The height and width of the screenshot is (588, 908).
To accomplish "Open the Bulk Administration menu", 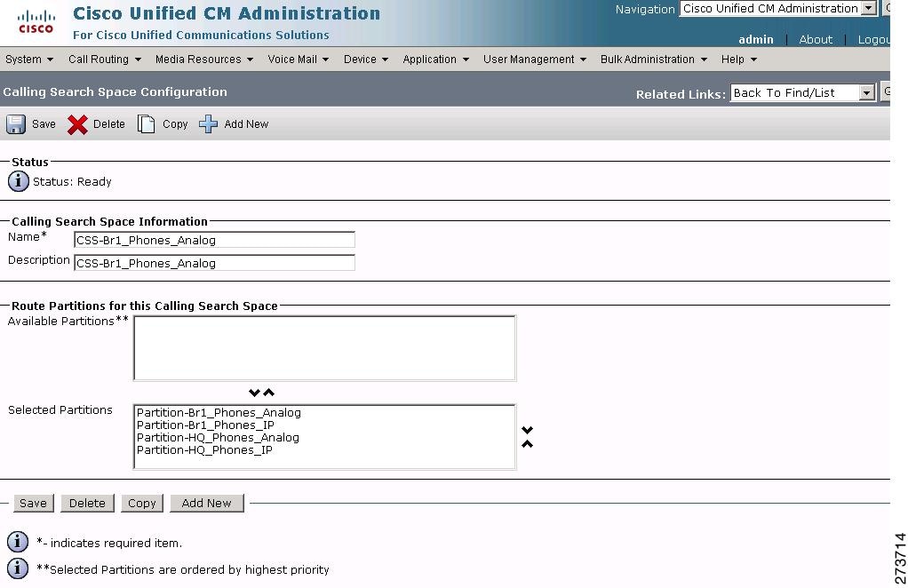I will (653, 59).
